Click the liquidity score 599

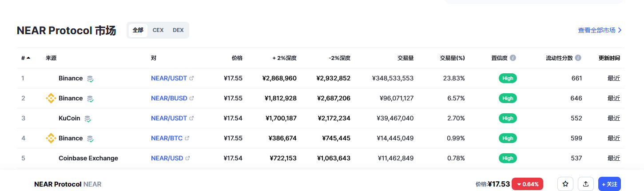pos(576,138)
